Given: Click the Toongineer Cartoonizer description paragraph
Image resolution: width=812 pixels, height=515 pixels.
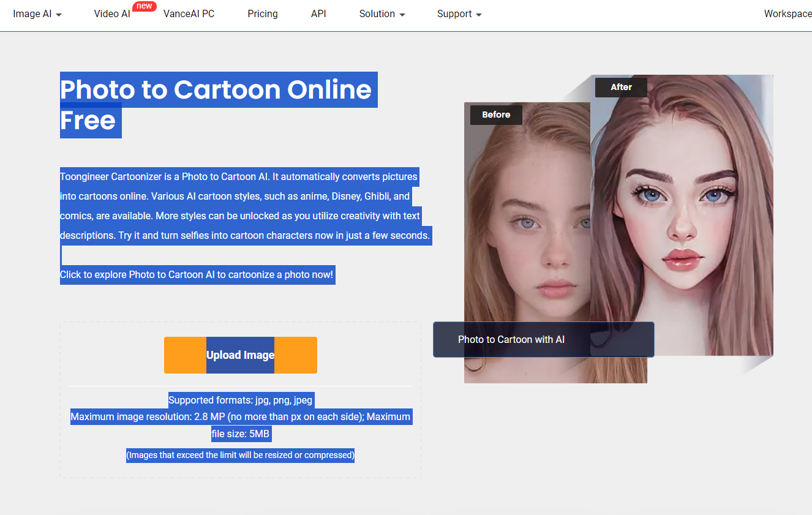Looking at the screenshot, I should (x=246, y=206).
